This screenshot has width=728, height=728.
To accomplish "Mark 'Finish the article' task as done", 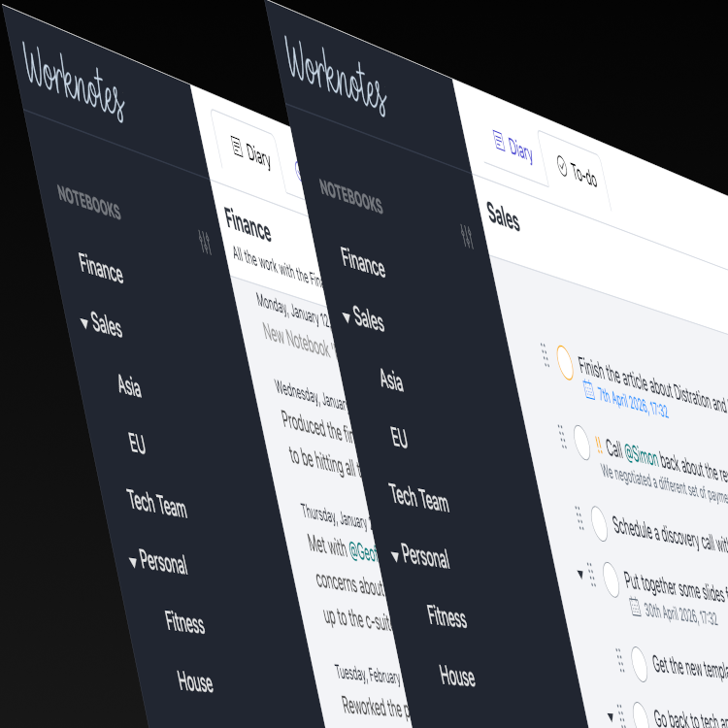I will coord(565,361).
